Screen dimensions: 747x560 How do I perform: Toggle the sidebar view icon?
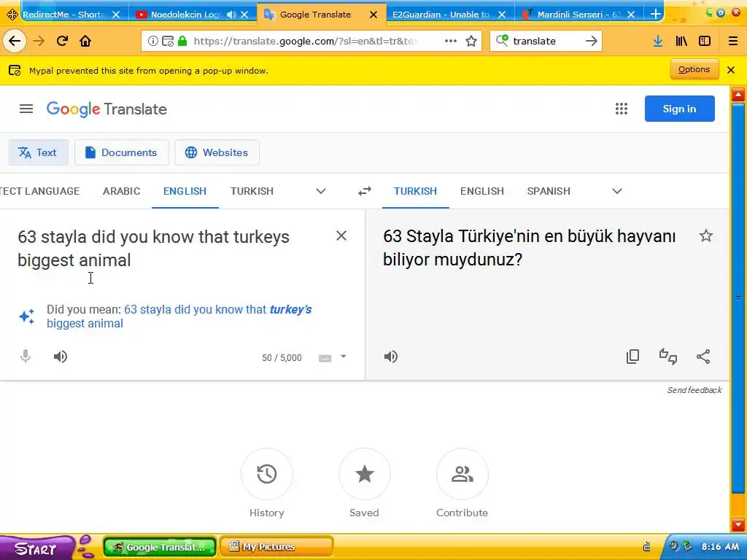[x=705, y=41]
